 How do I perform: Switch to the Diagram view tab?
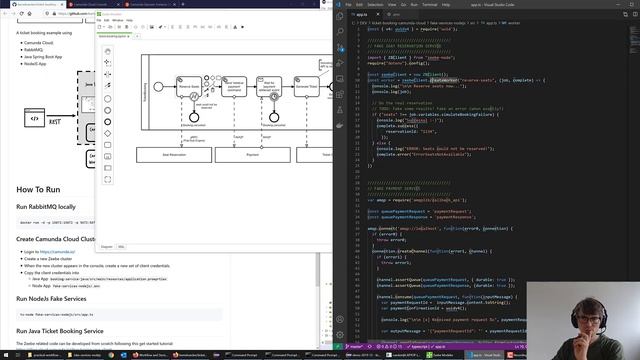coord(107,247)
